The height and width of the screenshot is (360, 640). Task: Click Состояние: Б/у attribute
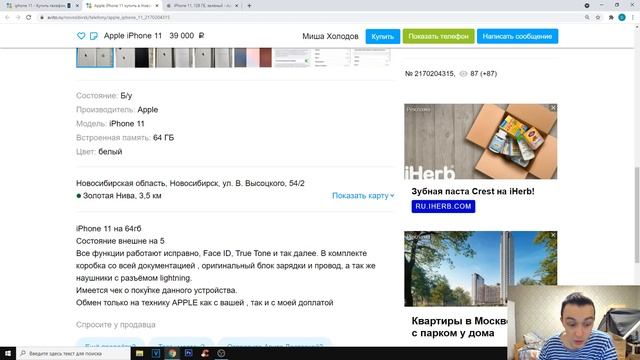click(x=104, y=96)
